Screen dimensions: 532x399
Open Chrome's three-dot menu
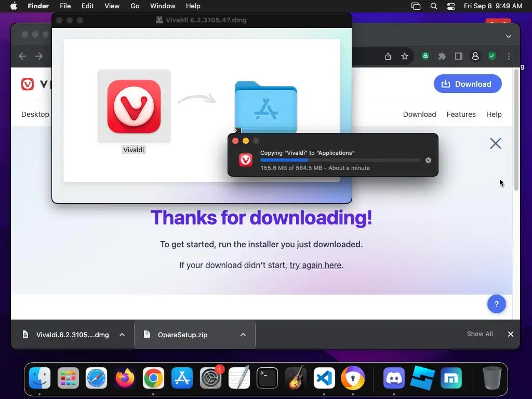point(509,56)
